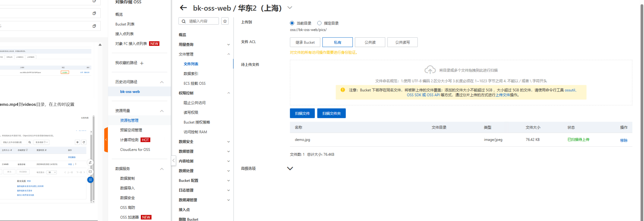Collapse the sidebar using the left chevron handle
The height and width of the screenshot is (221, 644).
point(173,160)
